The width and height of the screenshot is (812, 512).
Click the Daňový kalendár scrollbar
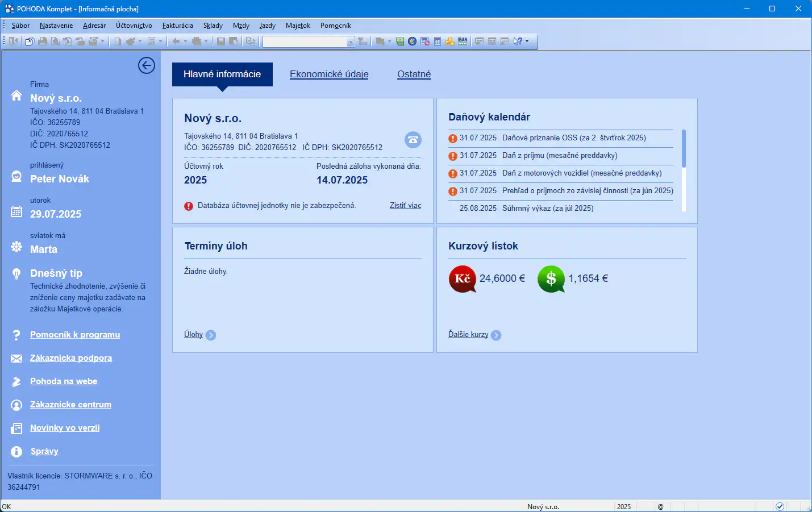684,170
